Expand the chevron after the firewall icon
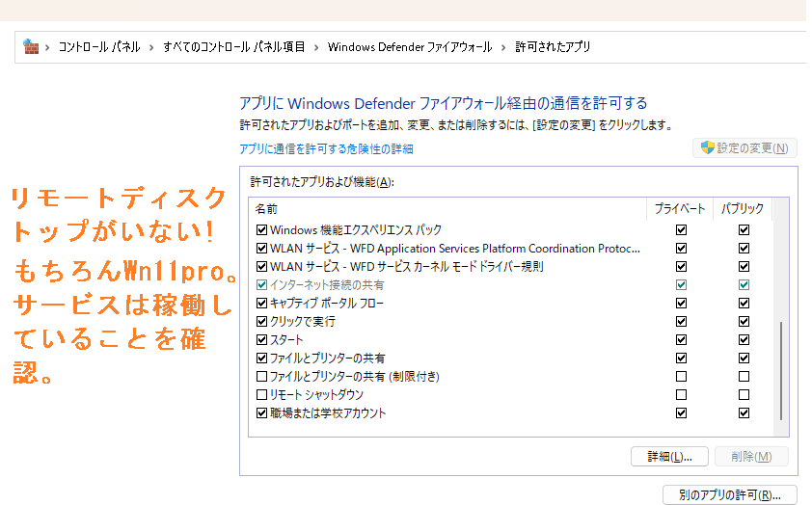The image size is (812, 505). point(47,47)
